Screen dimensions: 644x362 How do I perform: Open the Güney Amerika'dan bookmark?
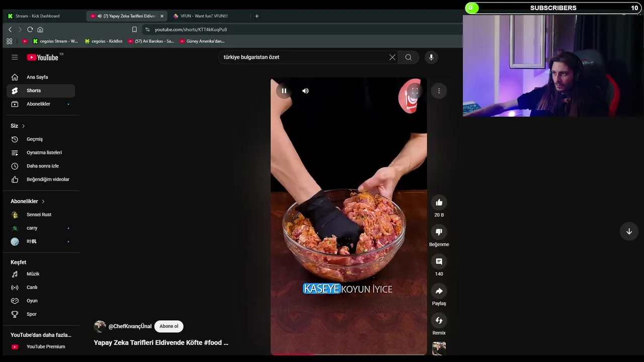click(202, 41)
